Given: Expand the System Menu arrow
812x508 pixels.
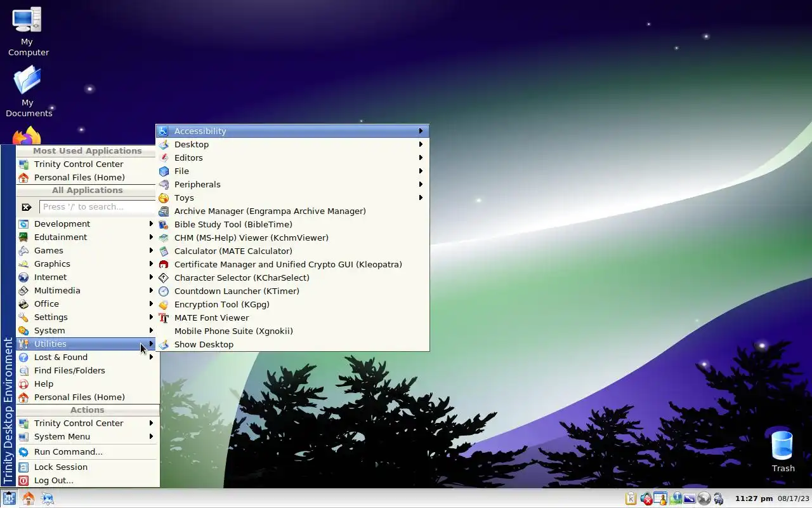Looking at the screenshot, I should click(x=151, y=436).
